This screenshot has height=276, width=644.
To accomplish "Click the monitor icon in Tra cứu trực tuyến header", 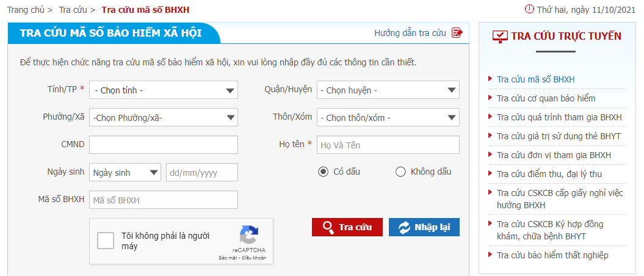I will tap(500, 36).
